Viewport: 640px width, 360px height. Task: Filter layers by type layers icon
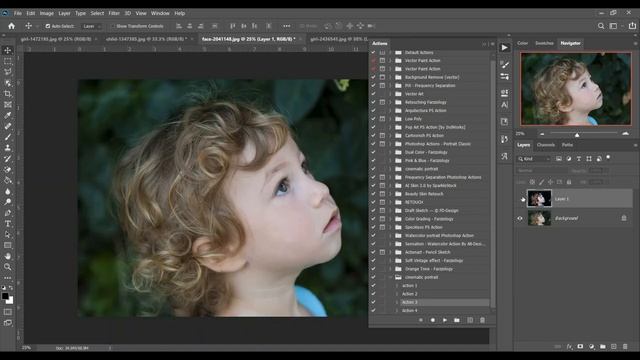pos(578,159)
